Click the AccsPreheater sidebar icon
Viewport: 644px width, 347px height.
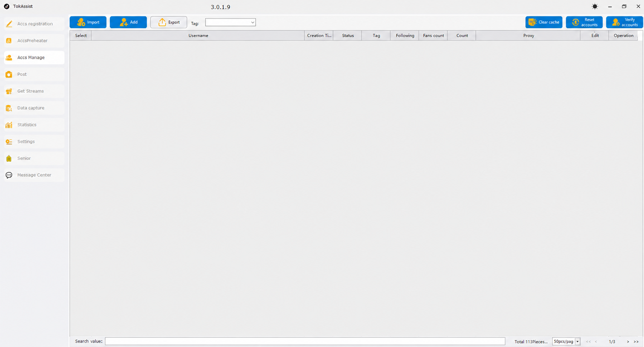(x=9, y=41)
